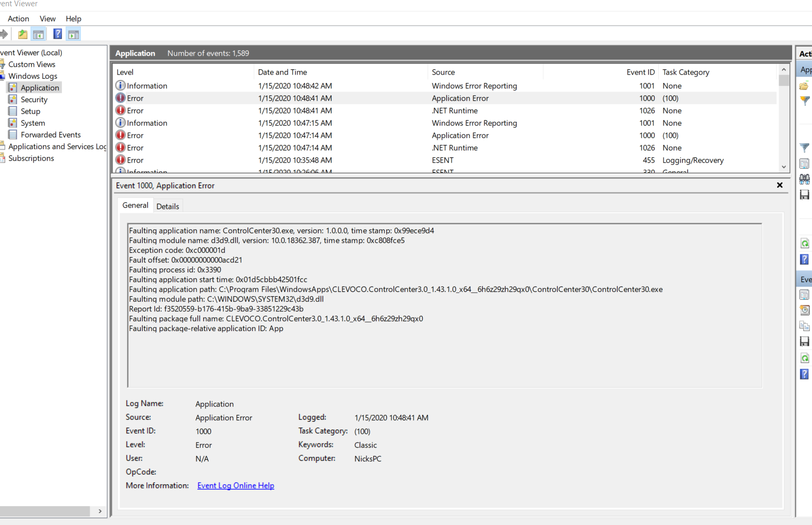Sort events by the Level column
The image size is (812, 525).
(x=183, y=72)
